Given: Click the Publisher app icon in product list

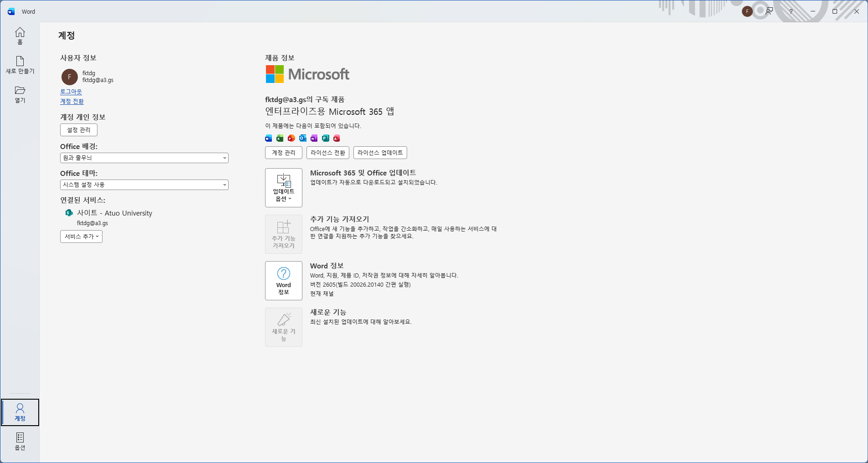Looking at the screenshot, I should tap(326, 138).
